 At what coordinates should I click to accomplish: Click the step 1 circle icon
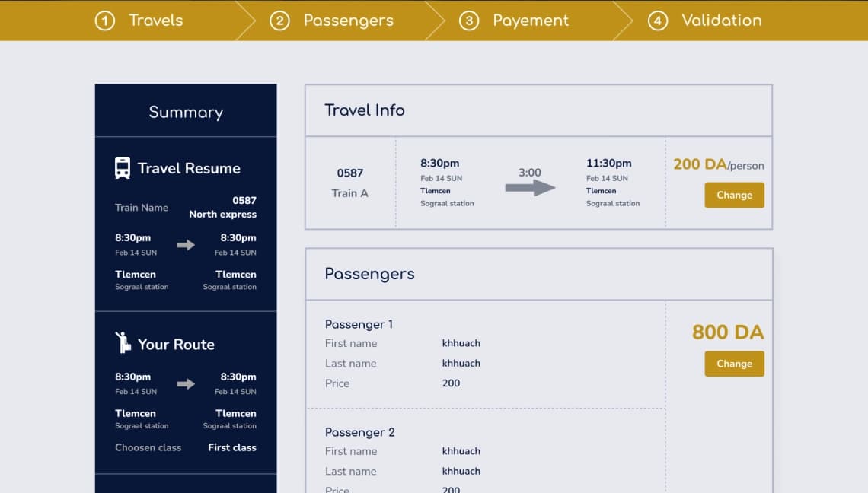point(104,21)
